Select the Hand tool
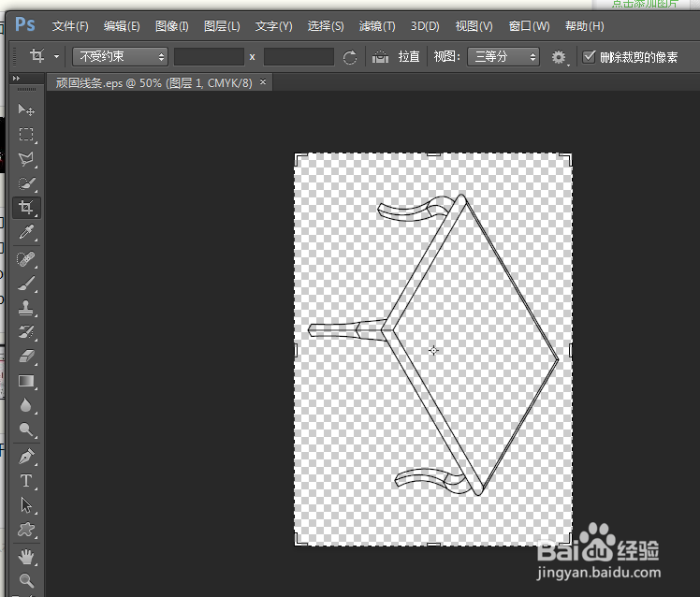This screenshot has height=597, width=700. [x=26, y=557]
